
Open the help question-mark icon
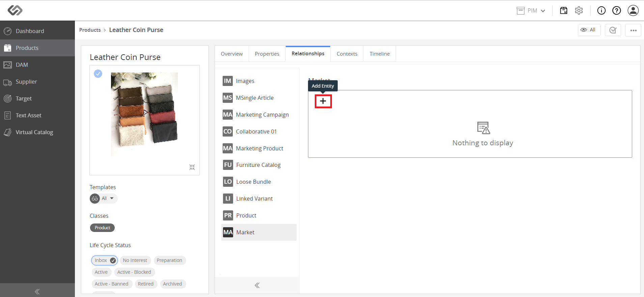(x=617, y=10)
